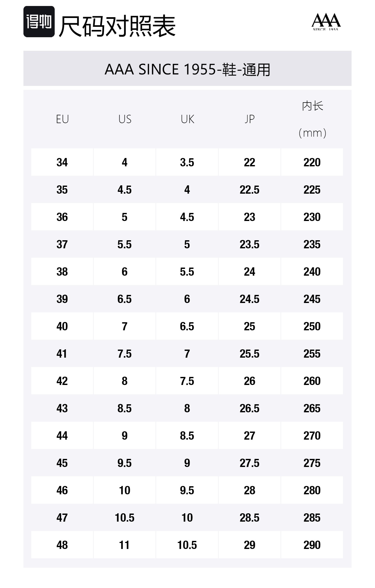The height and width of the screenshot is (588, 375).
Task: Click the 尺码对照表 page title
Action: tap(117, 26)
